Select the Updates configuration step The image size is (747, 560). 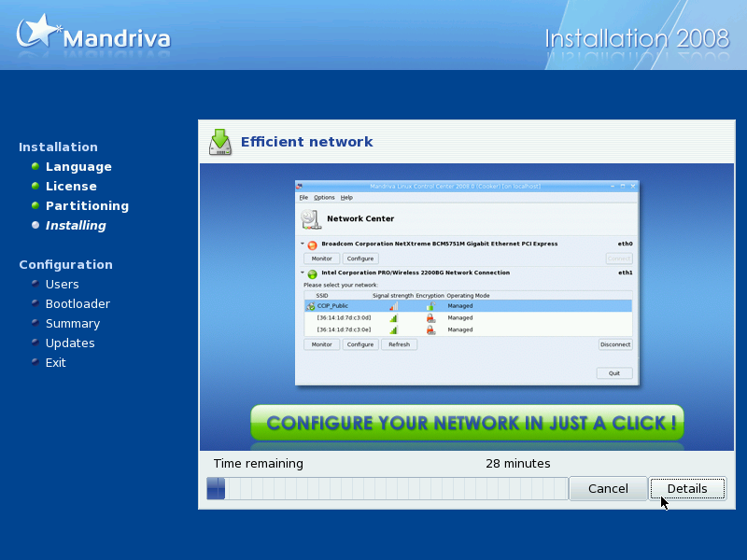pyautogui.click(x=70, y=343)
